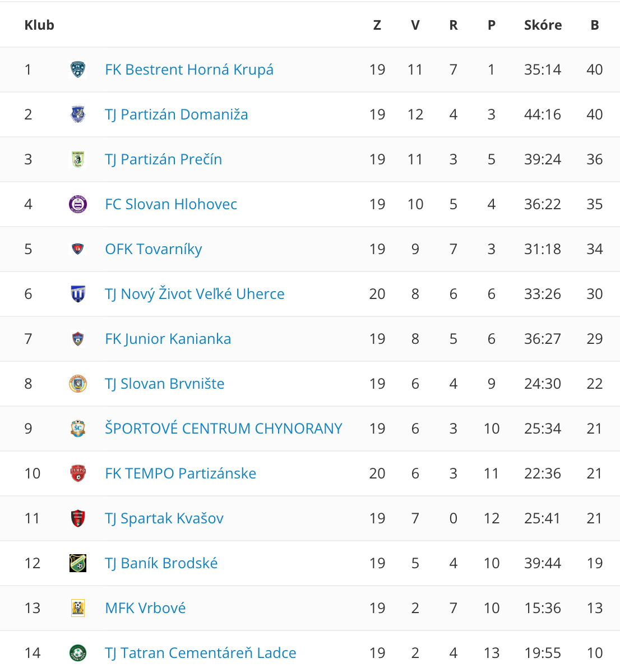Click the TJ Baník Brodské black-green logo
This screenshot has height=672, width=620.
[78, 563]
